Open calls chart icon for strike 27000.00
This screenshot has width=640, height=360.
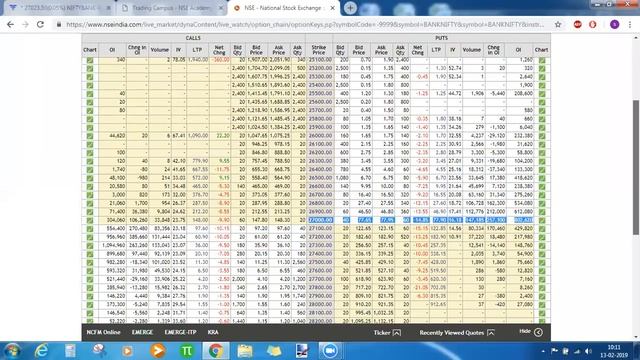(90, 220)
